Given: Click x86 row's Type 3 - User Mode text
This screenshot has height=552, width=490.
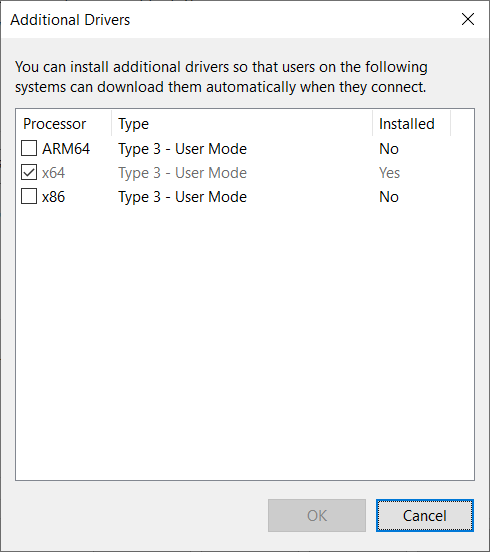Looking at the screenshot, I should click(x=182, y=197).
